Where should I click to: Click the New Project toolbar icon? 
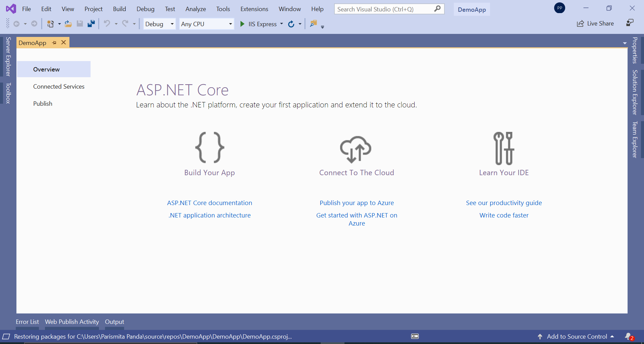50,23
